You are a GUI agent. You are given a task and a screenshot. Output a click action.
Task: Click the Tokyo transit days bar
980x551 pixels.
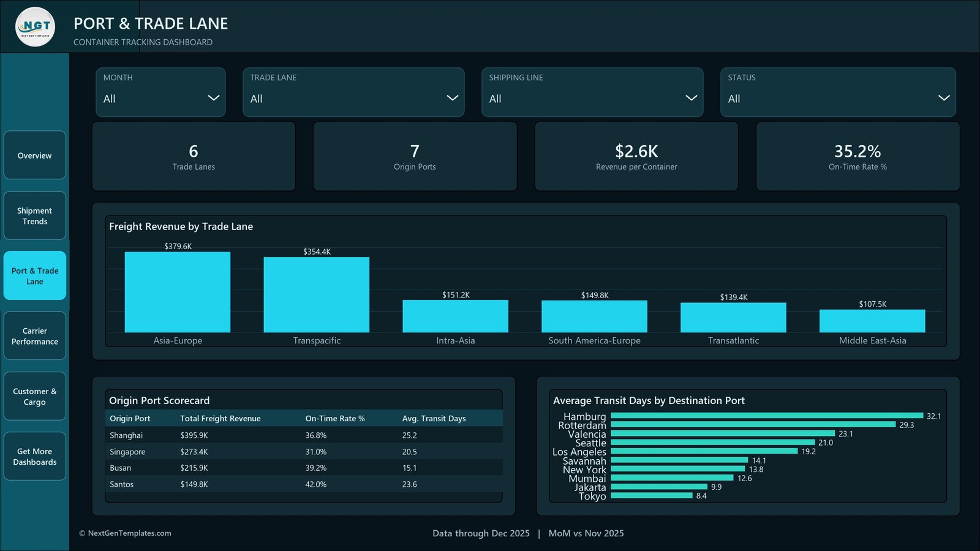point(652,495)
